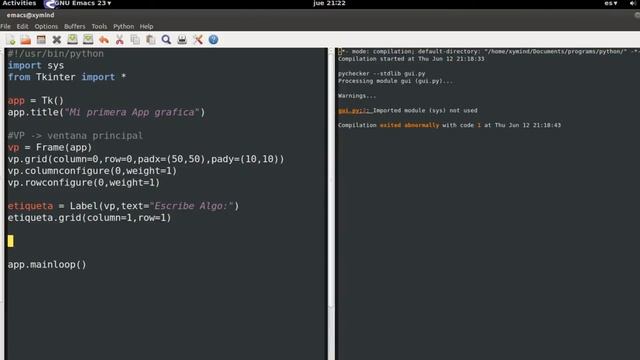Open the directory (Dired) toolbar icon
The width and height of the screenshot is (640, 360).
coord(41,40)
